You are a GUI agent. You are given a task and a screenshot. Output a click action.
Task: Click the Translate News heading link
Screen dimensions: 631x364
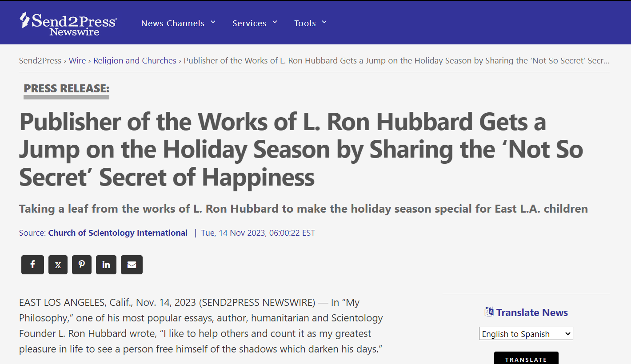[x=532, y=313]
